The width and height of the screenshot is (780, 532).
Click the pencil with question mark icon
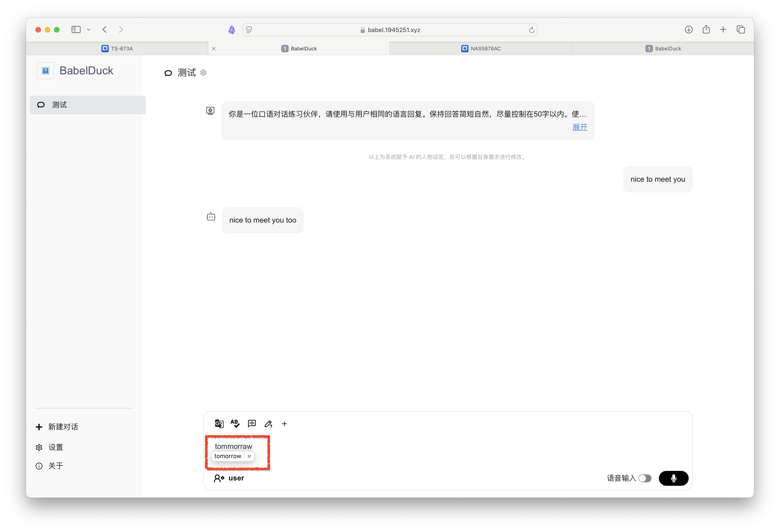tap(268, 424)
